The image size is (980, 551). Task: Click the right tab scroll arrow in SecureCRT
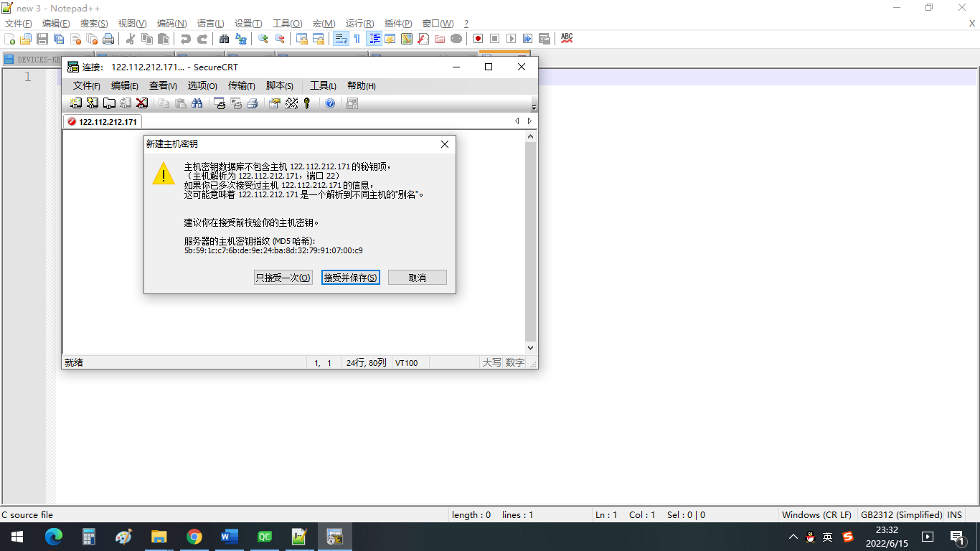pyautogui.click(x=530, y=121)
